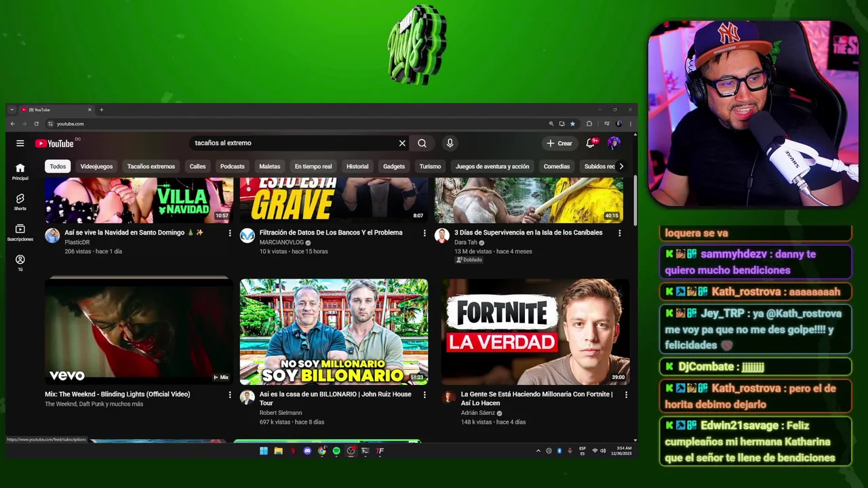This screenshot has height=488, width=868.
Task: Click the magnifier search button
Action: [422, 143]
